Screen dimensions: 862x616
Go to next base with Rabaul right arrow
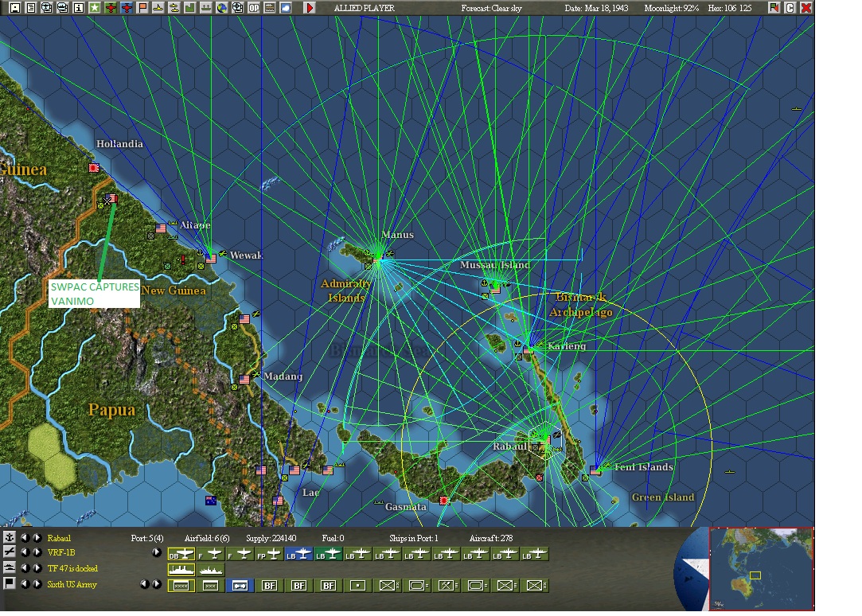tap(37, 537)
